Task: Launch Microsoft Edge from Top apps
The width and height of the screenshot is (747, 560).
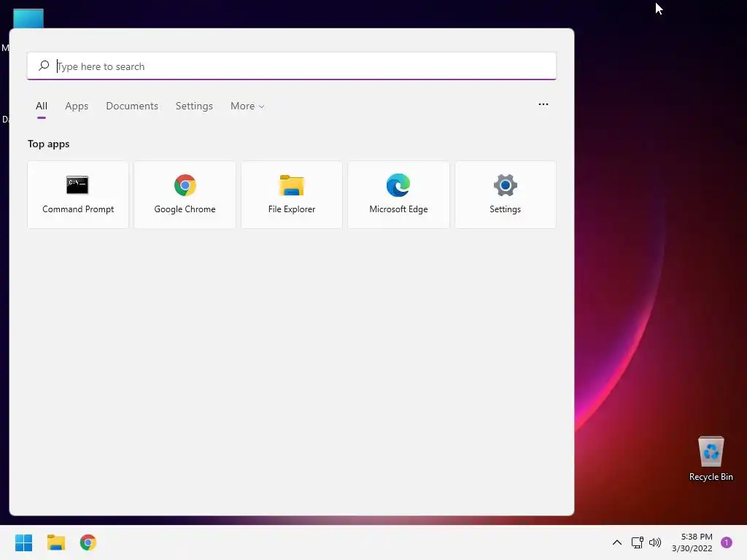Action: [x=398, y=195]
